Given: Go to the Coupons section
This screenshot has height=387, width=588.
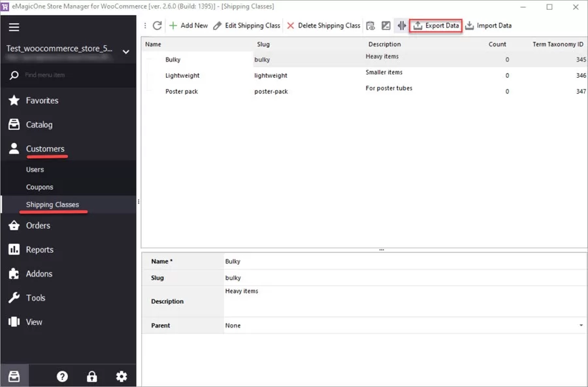Looking at the screenshot, I should (39, 186).
